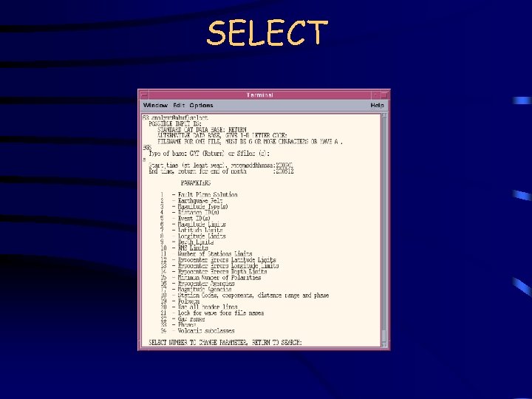
Task: Click '5 - Event ID(s)'
Action: click(x=185, y=219)
